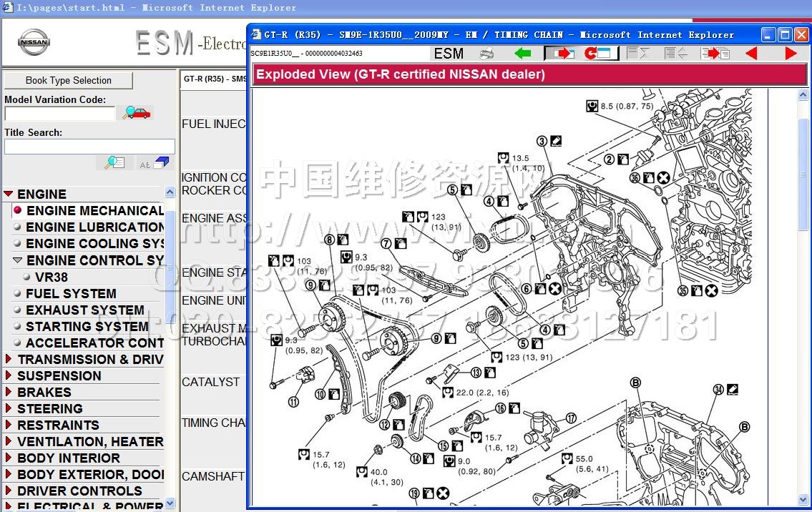
Task: Select EXHAUST SYSTEM section
Action: [85, 310]
